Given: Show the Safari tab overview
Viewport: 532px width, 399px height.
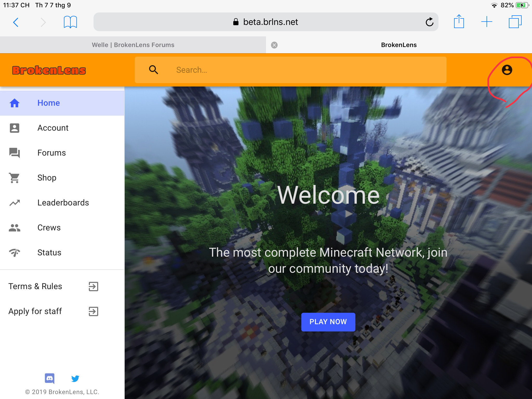Looking at the screenshot, I should point(515,22).
